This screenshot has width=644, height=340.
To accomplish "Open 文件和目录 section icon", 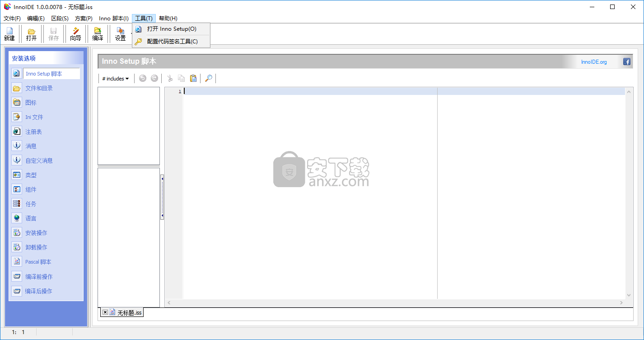I will [17, 88].
